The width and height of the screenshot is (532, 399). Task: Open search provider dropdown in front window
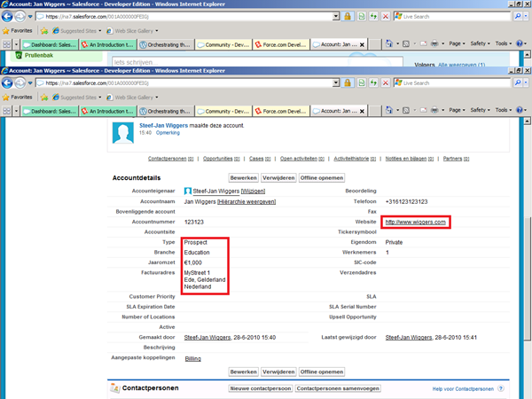[x=526, y=83]
